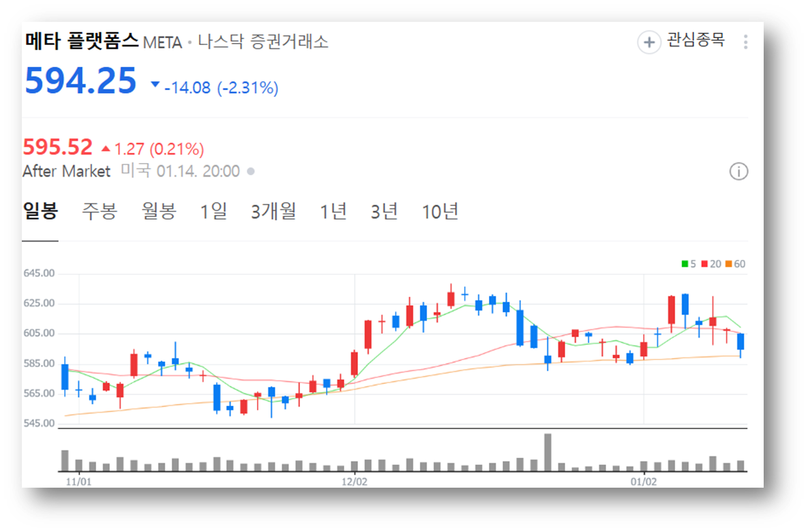This screenshot has width=808, height=532.
Task: Click the orange 60-day moving average legend
Action: point(735,264)
